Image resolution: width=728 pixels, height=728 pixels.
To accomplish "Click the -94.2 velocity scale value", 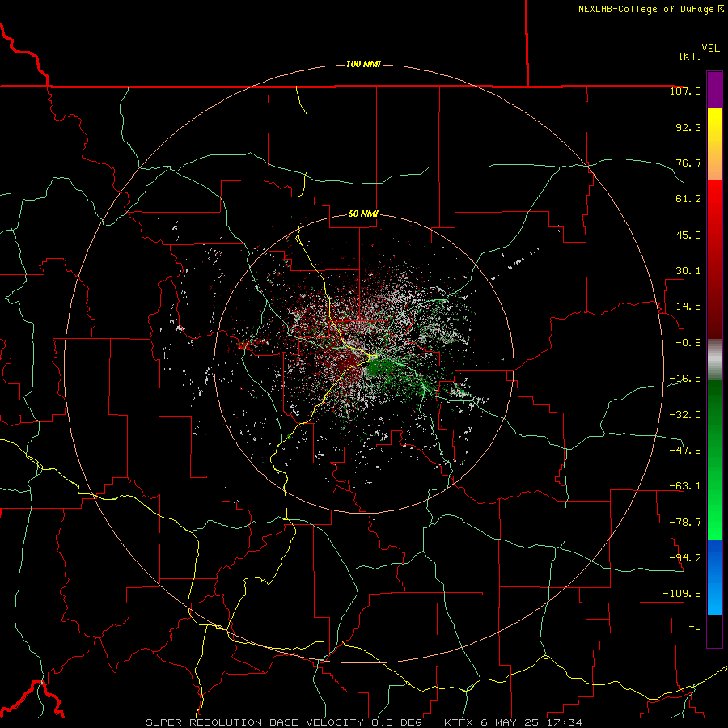I will [x=685, y=557].
